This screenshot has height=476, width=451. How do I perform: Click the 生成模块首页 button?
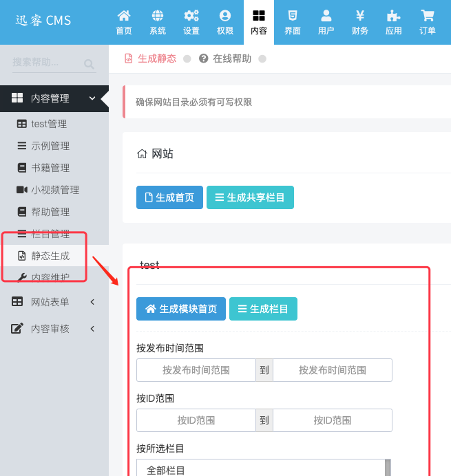tap(181, 309)
